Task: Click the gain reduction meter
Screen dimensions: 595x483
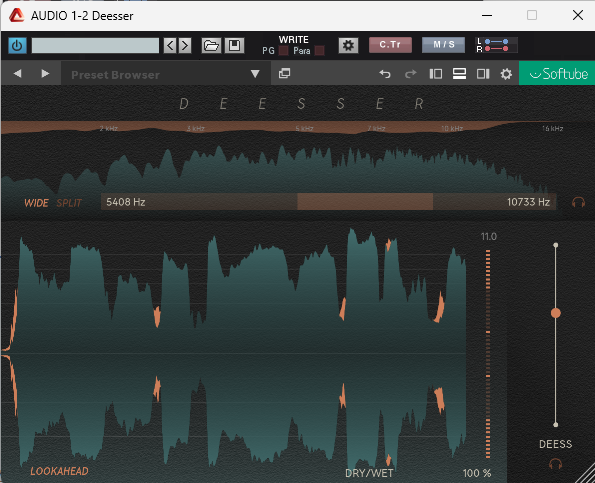Action: [x=488, y=354]
